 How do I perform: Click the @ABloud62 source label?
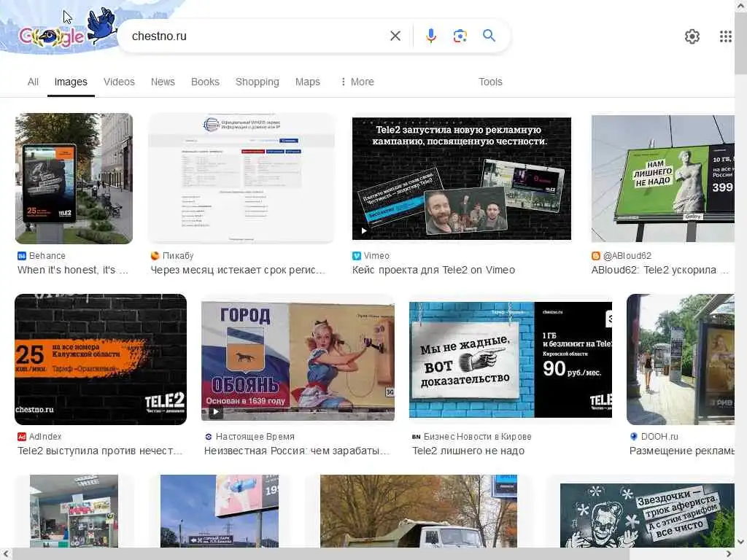(627, 256)
